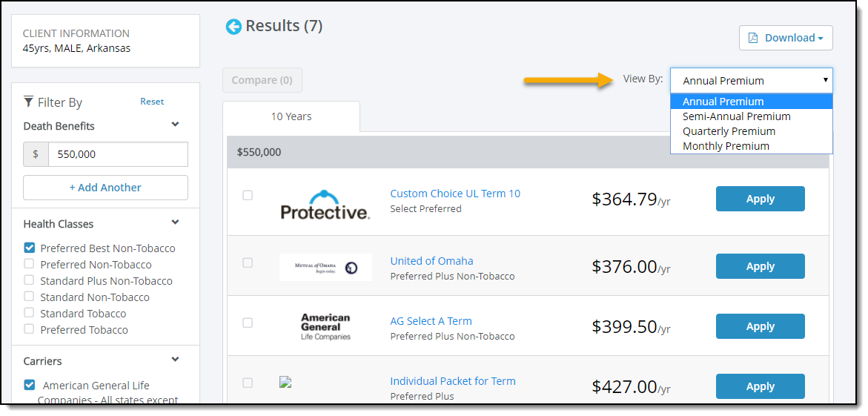
Task: Collapse the Health Classes section chevron
Action: 176,222
